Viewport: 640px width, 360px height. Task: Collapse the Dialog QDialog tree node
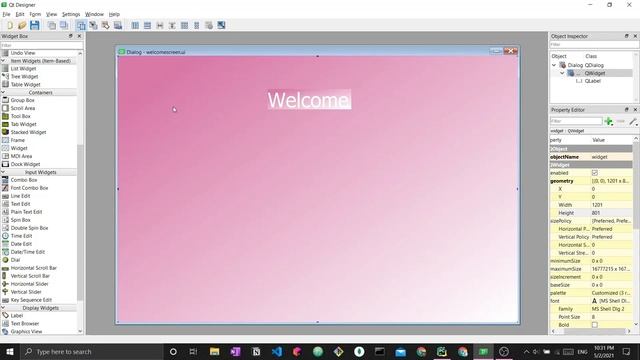coord(554,65)
